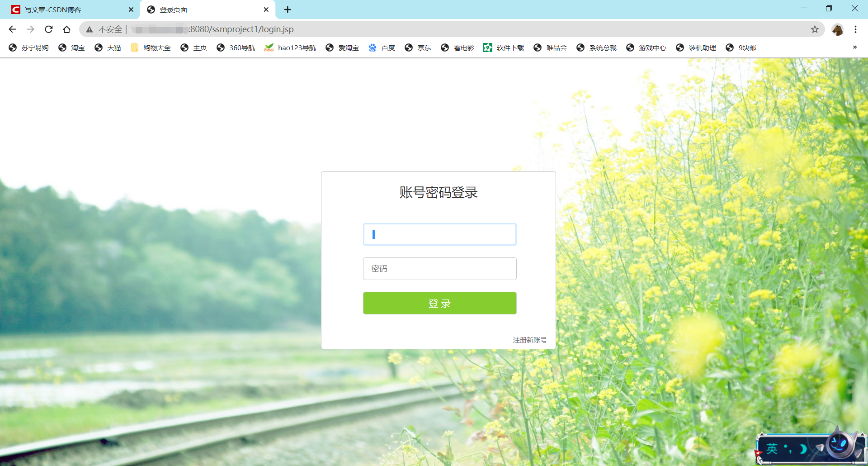The width and height of the screenshot is (868, 466).
Task: Click the 密码 password field
Action: point(439,268)
